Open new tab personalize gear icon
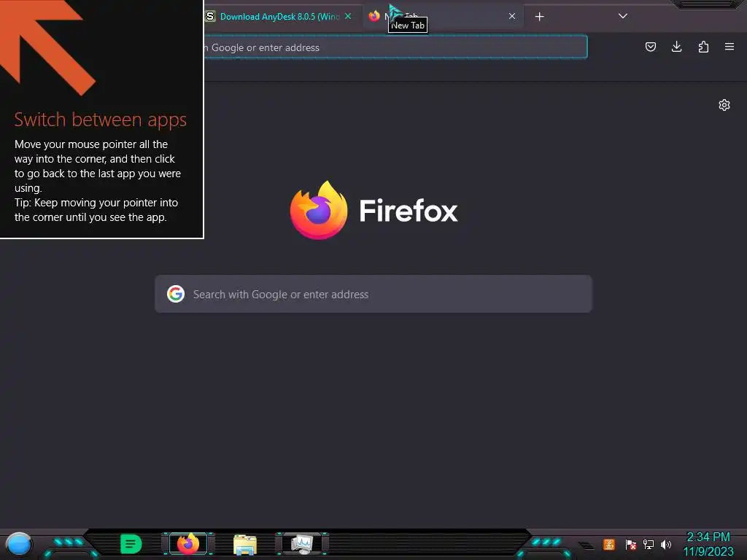 tap(724, 105)
